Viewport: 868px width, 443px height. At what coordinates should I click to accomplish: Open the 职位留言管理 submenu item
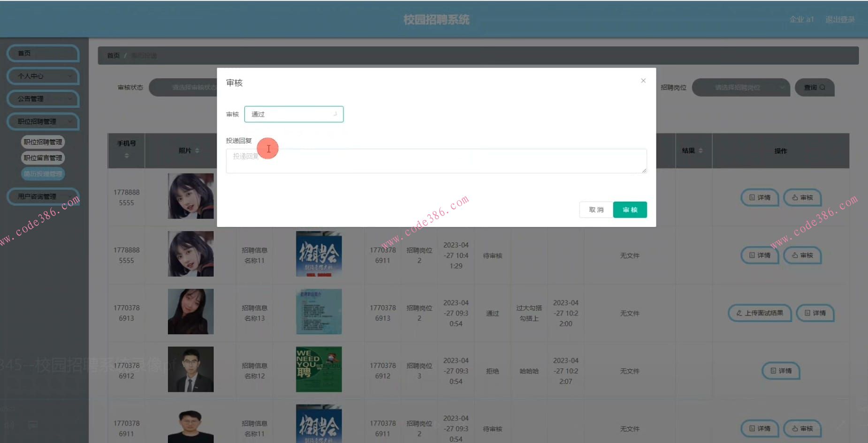click(43, 158)
